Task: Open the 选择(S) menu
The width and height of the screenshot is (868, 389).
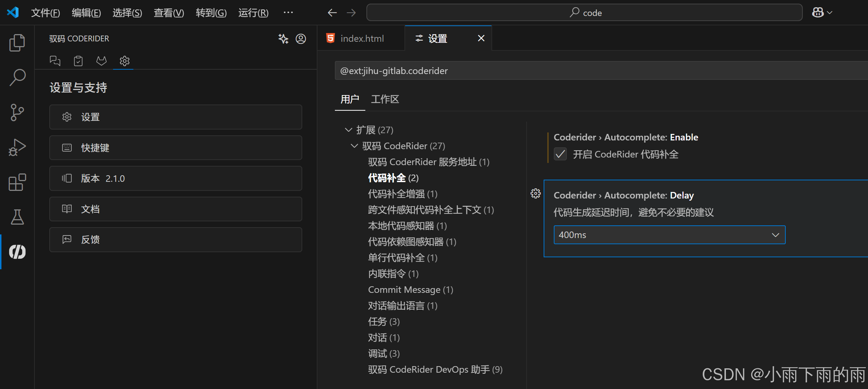Action: (x=127, y=13)
